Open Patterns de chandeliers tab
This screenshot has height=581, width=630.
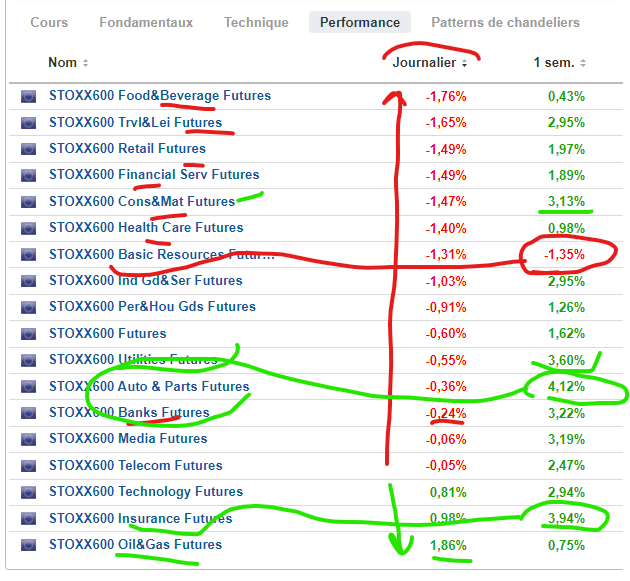pos(505,22)
